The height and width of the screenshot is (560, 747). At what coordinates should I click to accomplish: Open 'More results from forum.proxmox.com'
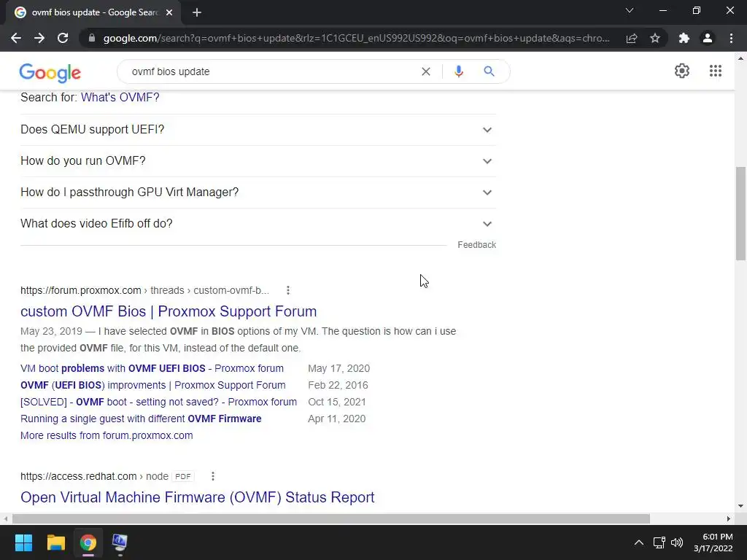pyautogui.click(x=107, y=435)
